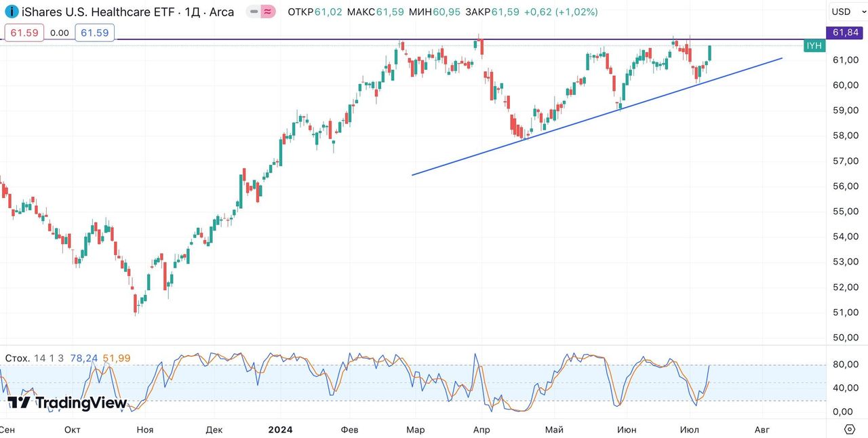Click the 1Д interval in chart title
Screen dimensions: 868x438
click(193, 12)
